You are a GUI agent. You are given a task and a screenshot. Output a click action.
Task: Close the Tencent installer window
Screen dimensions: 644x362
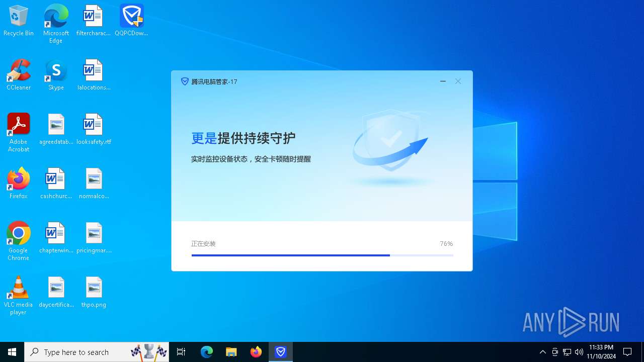click(x=458, y=81)
